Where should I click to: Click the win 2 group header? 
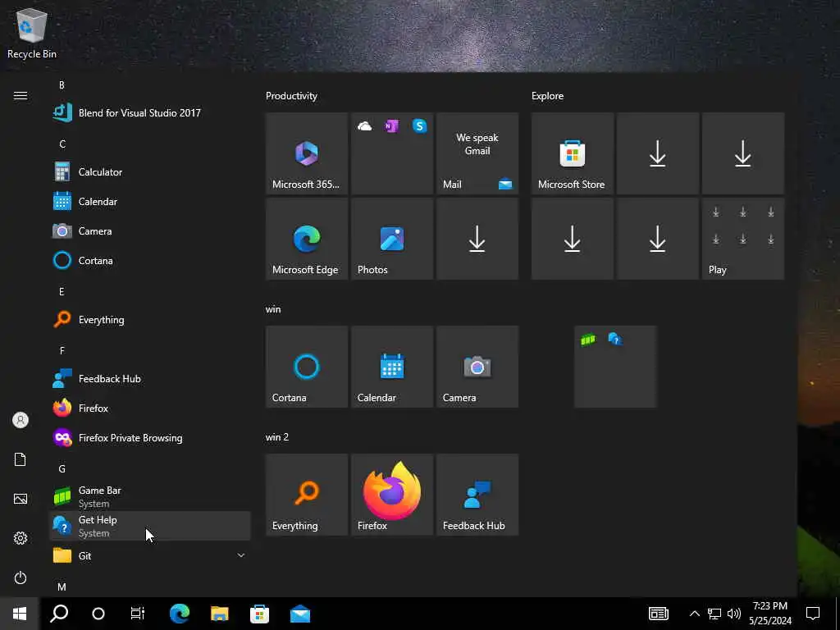click(x=277, y=437)
